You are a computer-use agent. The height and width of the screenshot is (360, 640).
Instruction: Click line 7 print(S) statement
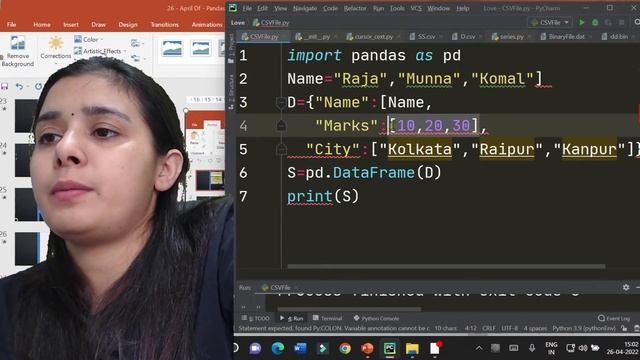tap(323, 196)
